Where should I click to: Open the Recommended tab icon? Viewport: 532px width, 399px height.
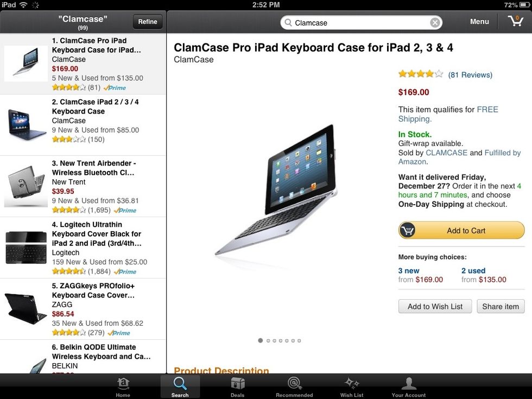(294, 383)
